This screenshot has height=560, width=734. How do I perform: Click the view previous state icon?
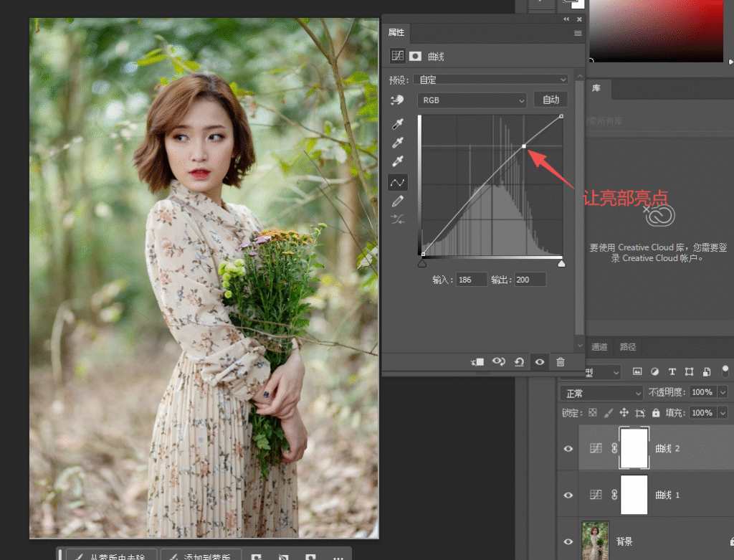pyautogui.click(x=499, y=362)
